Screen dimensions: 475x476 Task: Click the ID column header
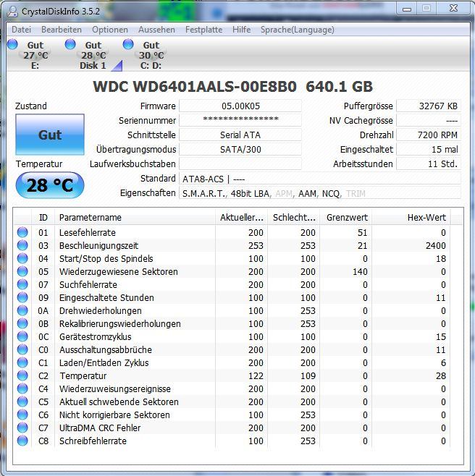[43, 217]
